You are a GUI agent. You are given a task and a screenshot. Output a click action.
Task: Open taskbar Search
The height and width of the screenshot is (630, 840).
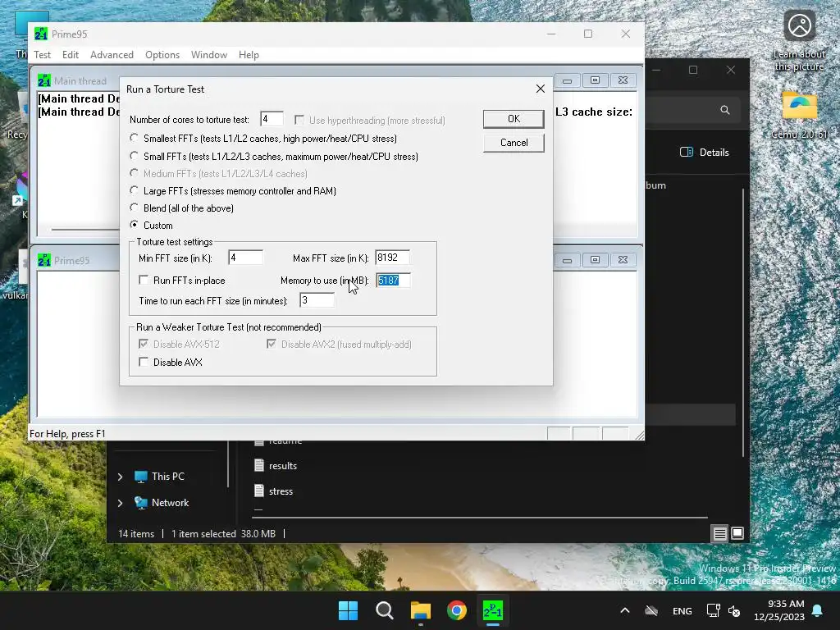(384, 610)
